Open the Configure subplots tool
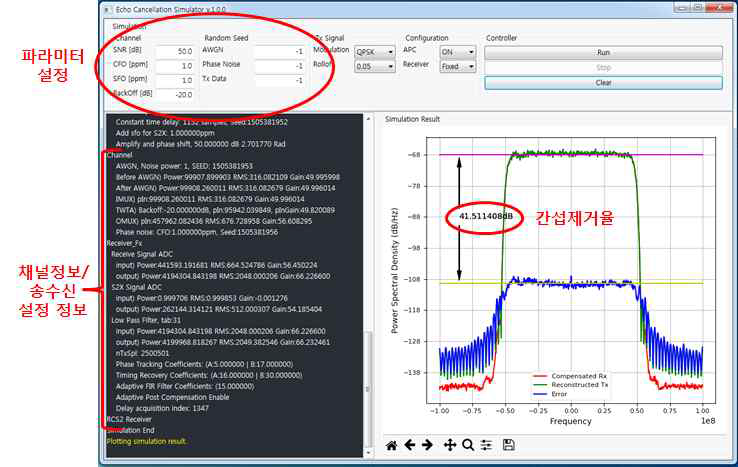This screenshot has height=467, width=738. (485, 445)
